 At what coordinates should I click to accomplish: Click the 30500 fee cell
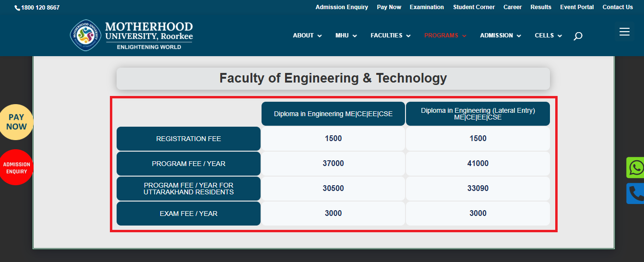pos(333,189)
